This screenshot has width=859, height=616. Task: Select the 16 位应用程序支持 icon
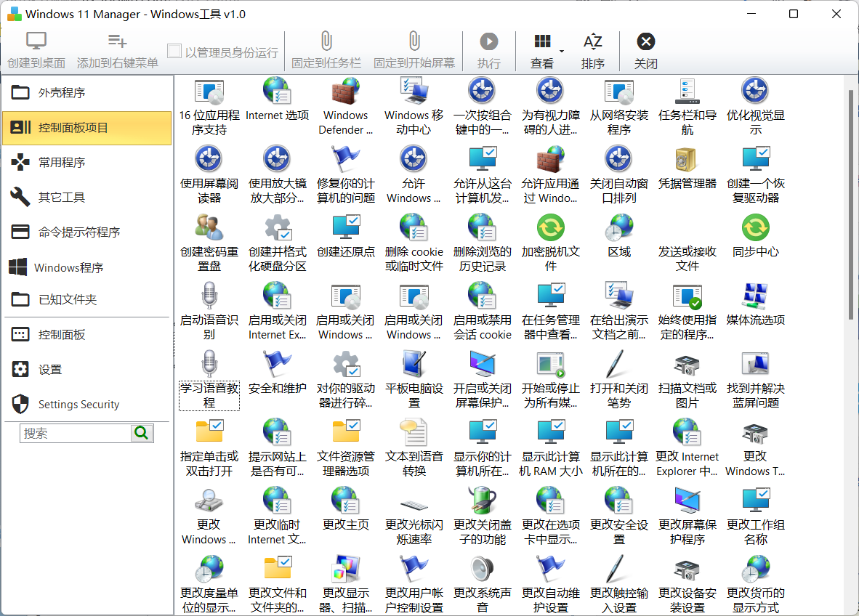coord(209,92)
